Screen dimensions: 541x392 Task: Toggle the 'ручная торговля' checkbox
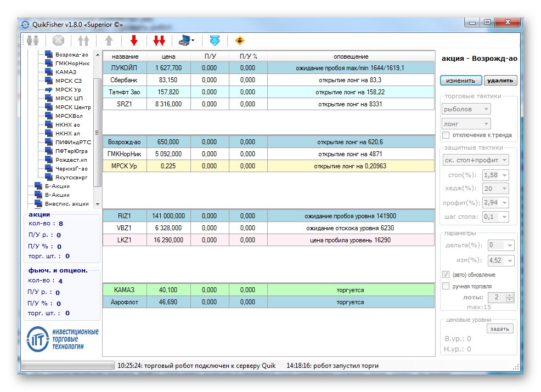pyautogui.click(x=446, y=286)
